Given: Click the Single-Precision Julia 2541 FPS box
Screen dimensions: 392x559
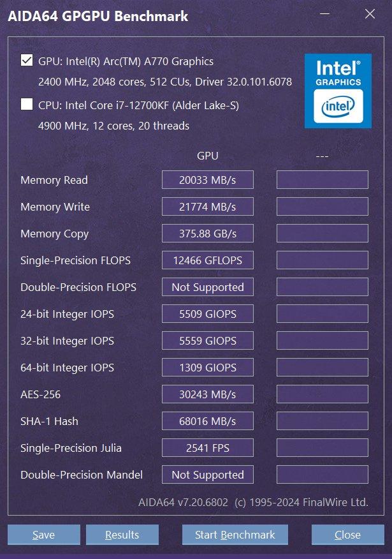Looking at the screenshot, I should 208,448.
